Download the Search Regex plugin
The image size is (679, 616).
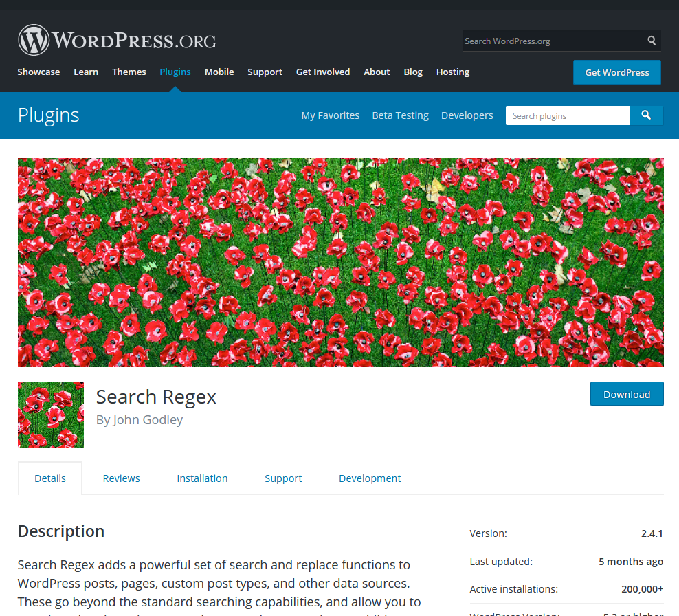[627, 394]
